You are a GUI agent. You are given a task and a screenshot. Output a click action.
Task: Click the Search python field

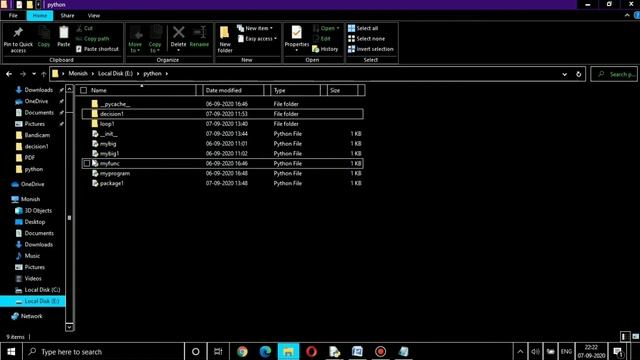pos(614,74)
